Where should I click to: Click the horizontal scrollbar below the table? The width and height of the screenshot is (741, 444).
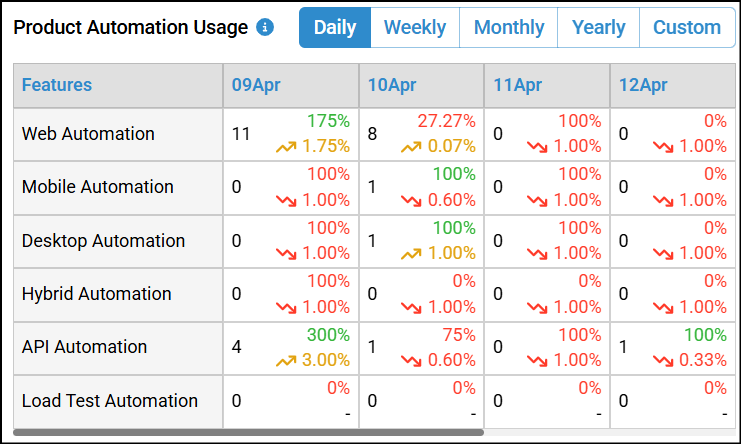click(248, 433)
